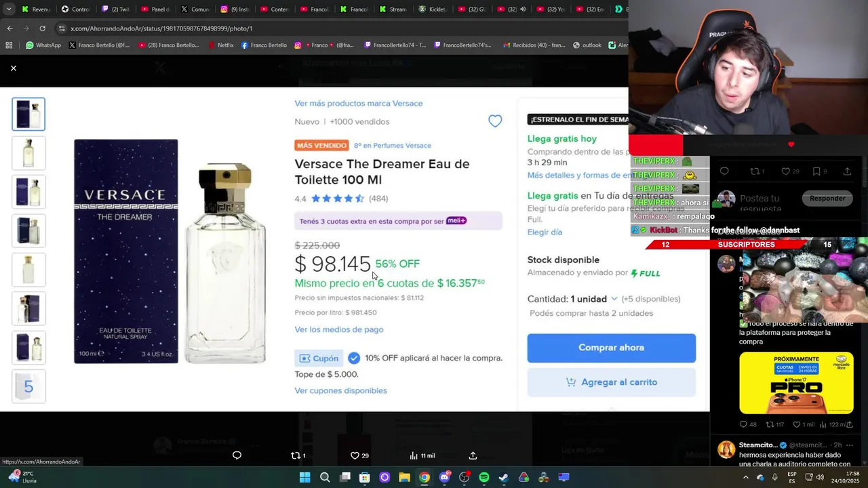This screenshot has width=868, height=488.
Task: Open the taskbar Search icon
Action: click(325, 477)
